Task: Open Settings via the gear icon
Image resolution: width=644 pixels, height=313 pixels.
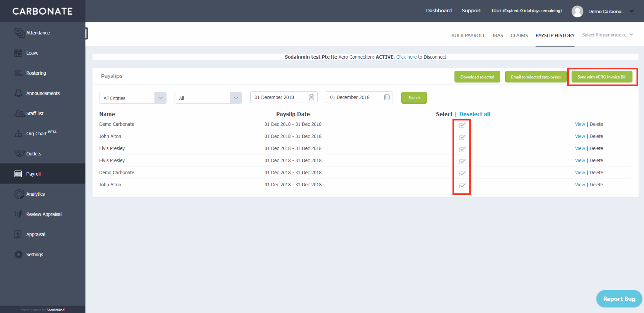Action: [19, 254]
